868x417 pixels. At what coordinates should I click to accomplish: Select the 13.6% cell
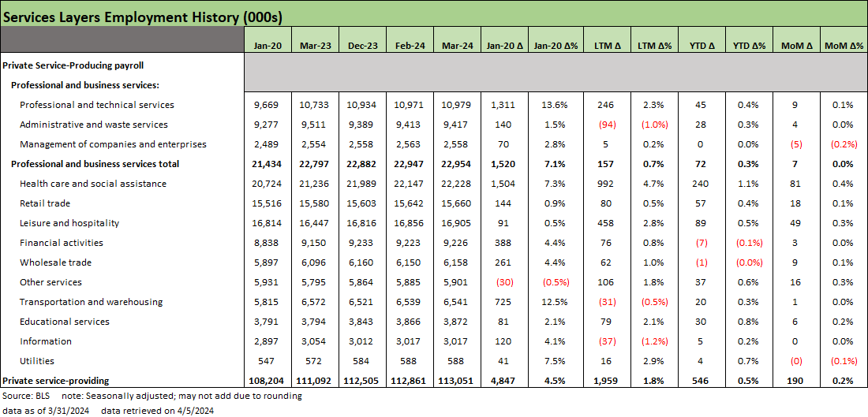[x=556, y=105]
